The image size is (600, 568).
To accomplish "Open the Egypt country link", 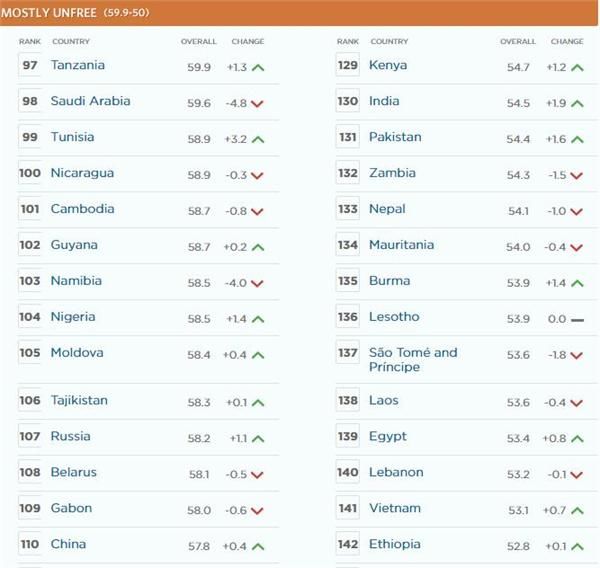I will pyautogui.click(x=386, y=436).
